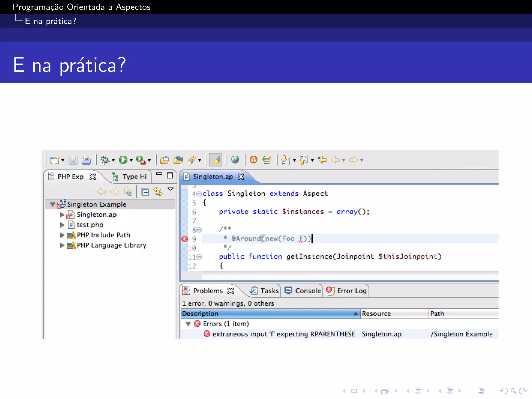Collapse the Errors (1 item) group
Screen dimensions: 532x399
click(188, 324)
